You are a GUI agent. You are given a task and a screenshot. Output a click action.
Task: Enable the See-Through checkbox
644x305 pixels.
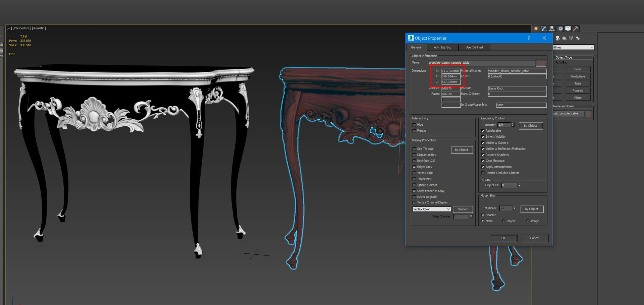[414, 149]
